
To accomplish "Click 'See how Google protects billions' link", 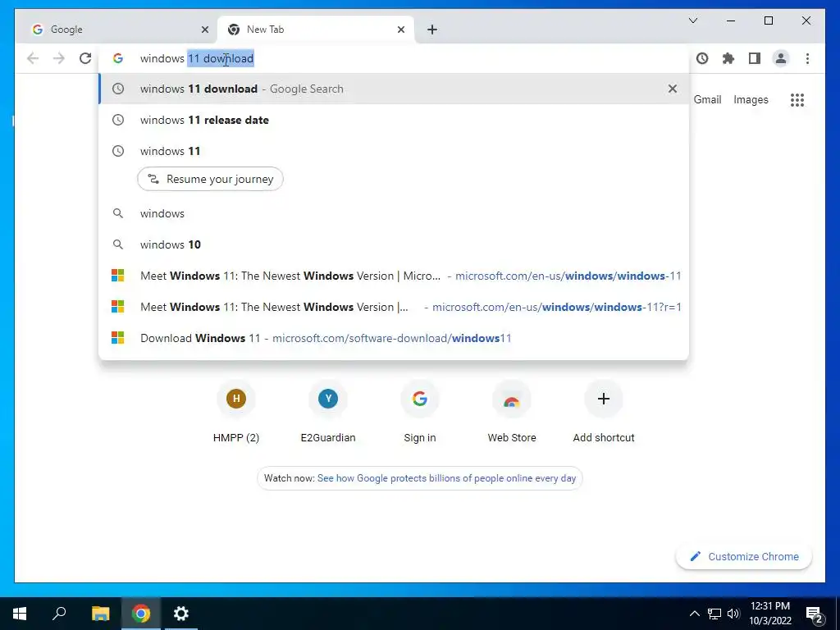I will coord(446,478).
